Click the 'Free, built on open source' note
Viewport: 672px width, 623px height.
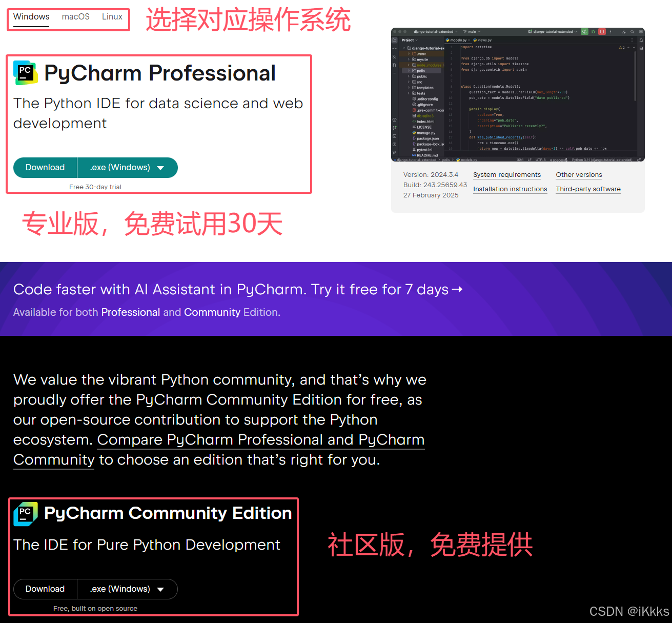pyautogui.click(x=95, y=609)
